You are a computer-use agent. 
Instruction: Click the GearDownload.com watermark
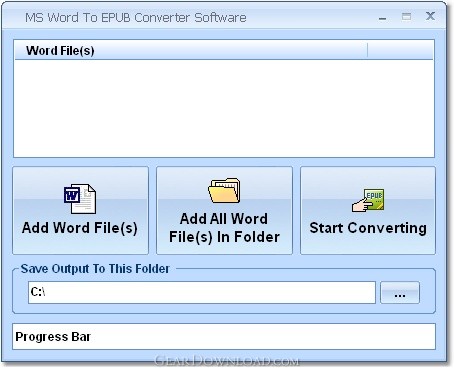click(227, 361)
